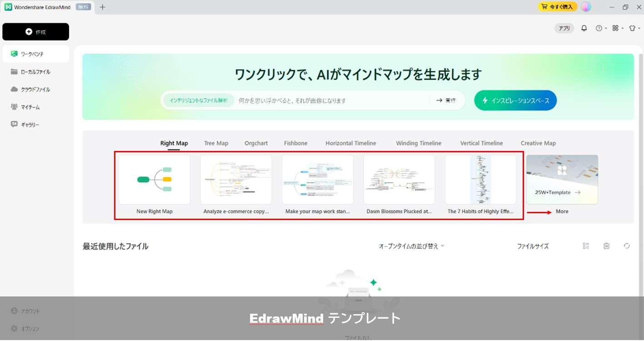This screenshot has height=341, width=644.
Task: Click the 今すぐ購入 purchase button
Action: (558, 7)
